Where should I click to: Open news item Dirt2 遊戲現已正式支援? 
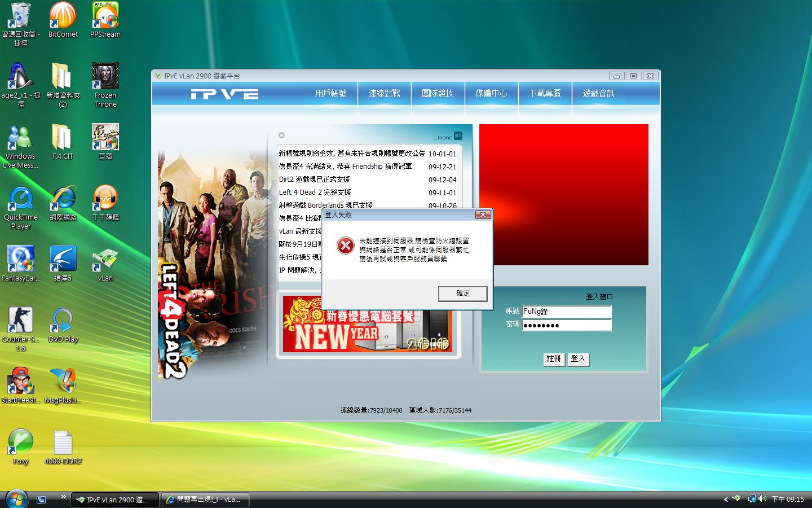click(314, 179)
